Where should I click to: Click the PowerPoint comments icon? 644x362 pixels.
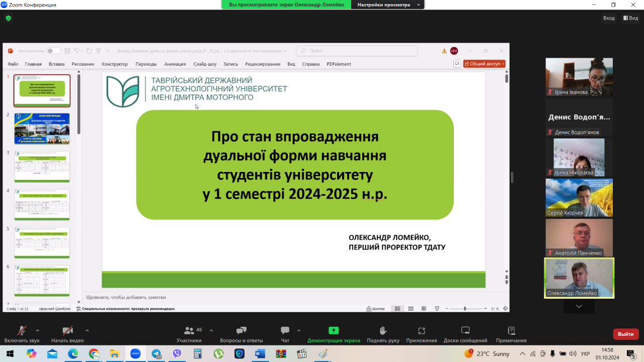[457, 64]
